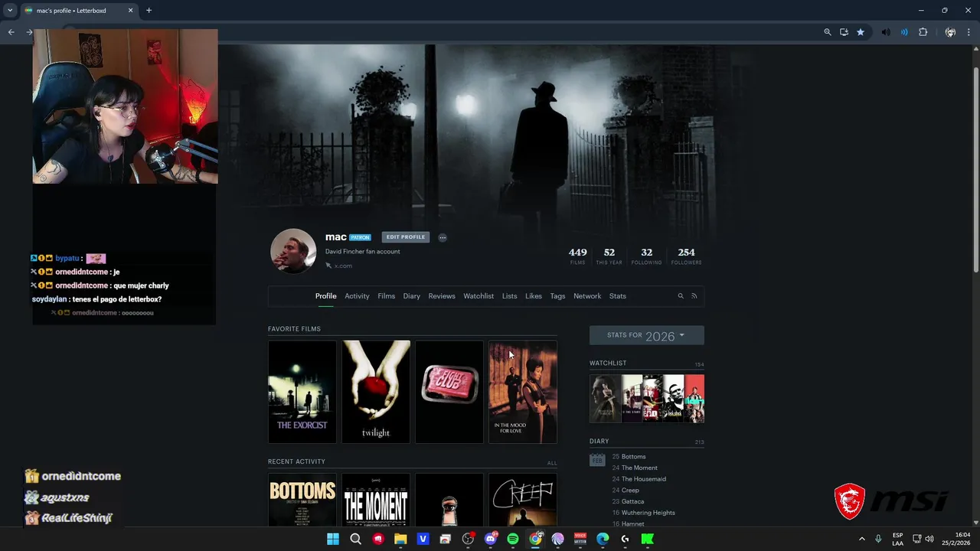Open the 52 This Year stat

(609, 256)
